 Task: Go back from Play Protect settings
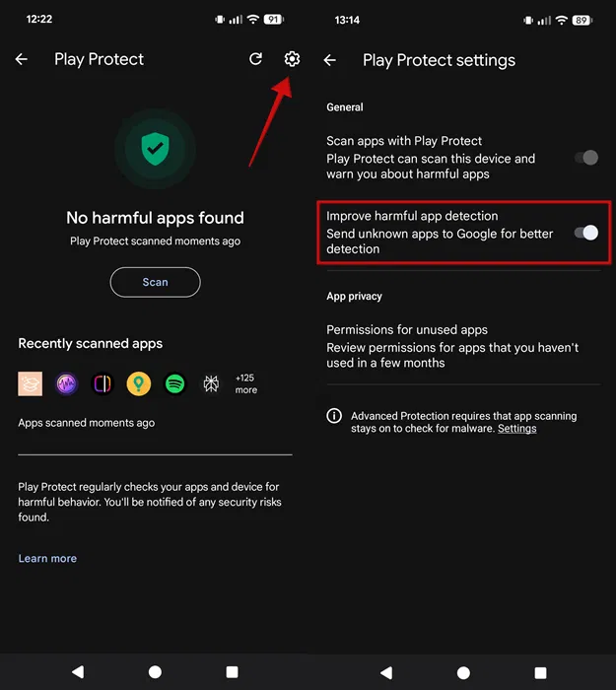pyautogui.click(x=330, y=60)
